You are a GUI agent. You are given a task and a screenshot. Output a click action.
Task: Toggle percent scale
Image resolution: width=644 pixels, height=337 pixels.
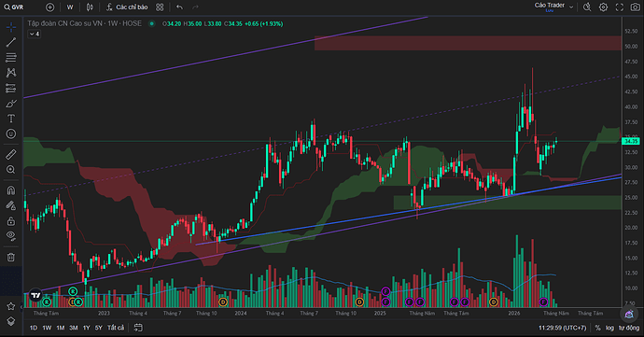coord(597,328)
